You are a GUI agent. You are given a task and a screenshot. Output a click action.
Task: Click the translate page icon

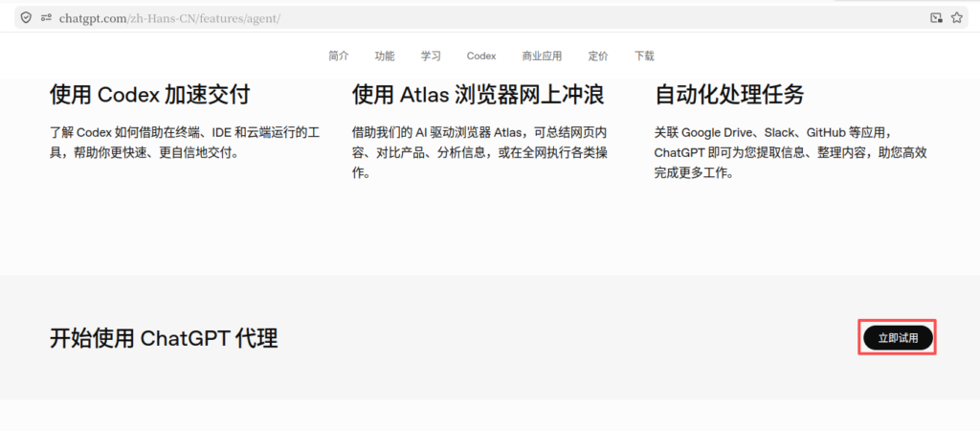click(x=936, y=18)
